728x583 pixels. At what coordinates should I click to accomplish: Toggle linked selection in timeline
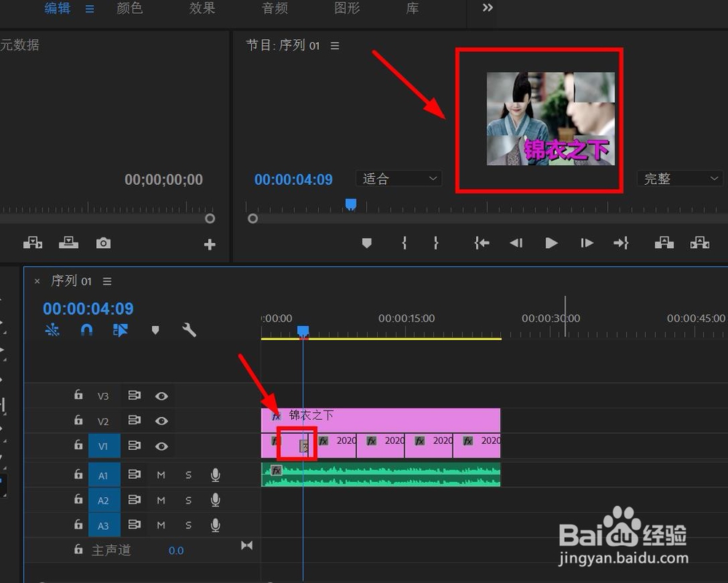point(120,330)
